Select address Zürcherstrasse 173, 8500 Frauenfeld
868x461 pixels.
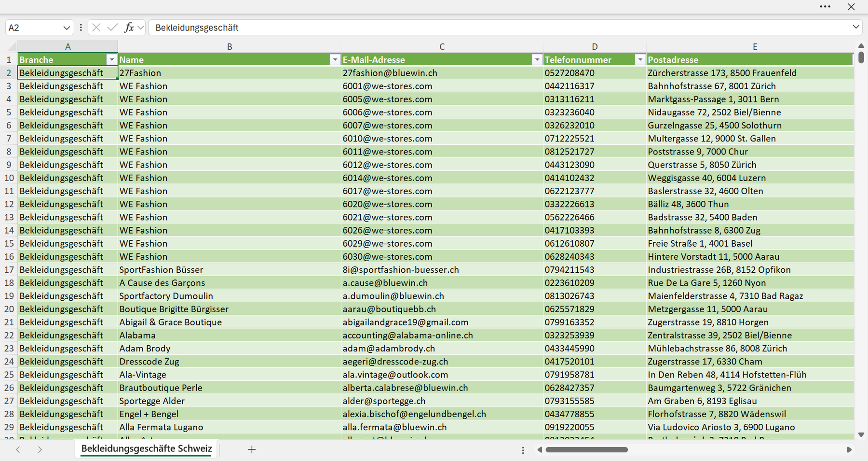pyautogui.click(x=750, y=73)
